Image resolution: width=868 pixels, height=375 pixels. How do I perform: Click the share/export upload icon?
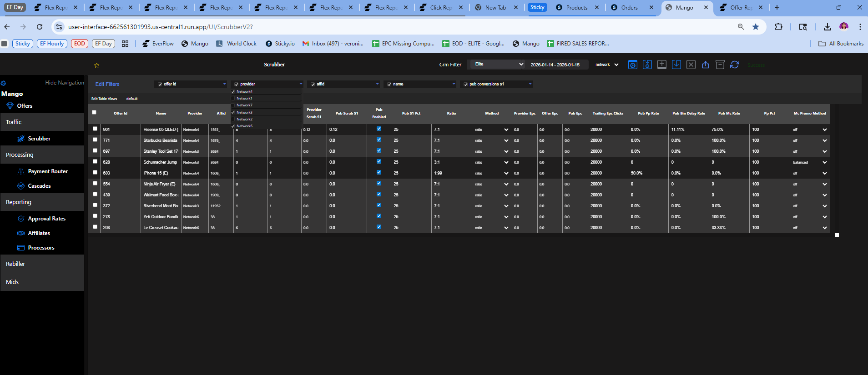pyautogui.click(x=705, y=65)
